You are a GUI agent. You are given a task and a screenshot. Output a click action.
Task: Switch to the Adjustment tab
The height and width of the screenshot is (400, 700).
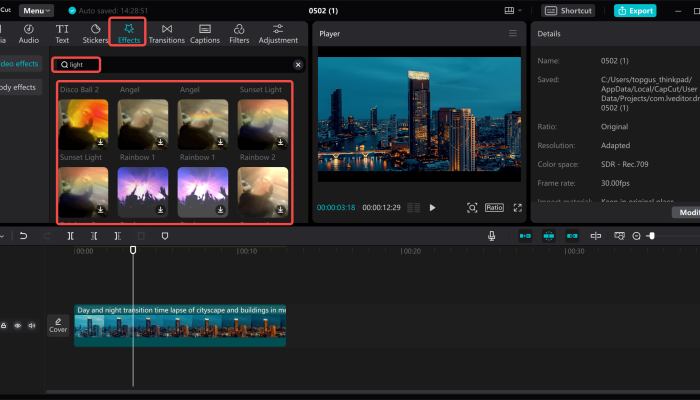(x=278, y=33)
